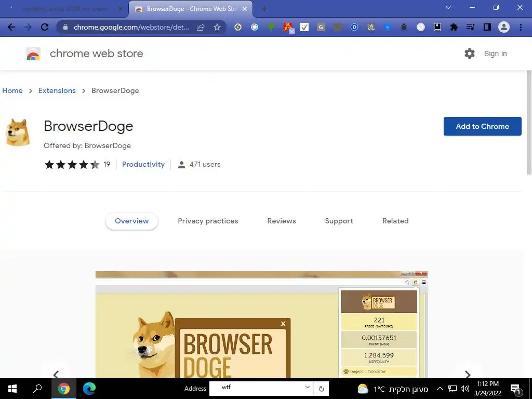Open the green tree extension icon
Image resolution: width=532 pixels, height=399 pixels.
[x=271, y=27]
